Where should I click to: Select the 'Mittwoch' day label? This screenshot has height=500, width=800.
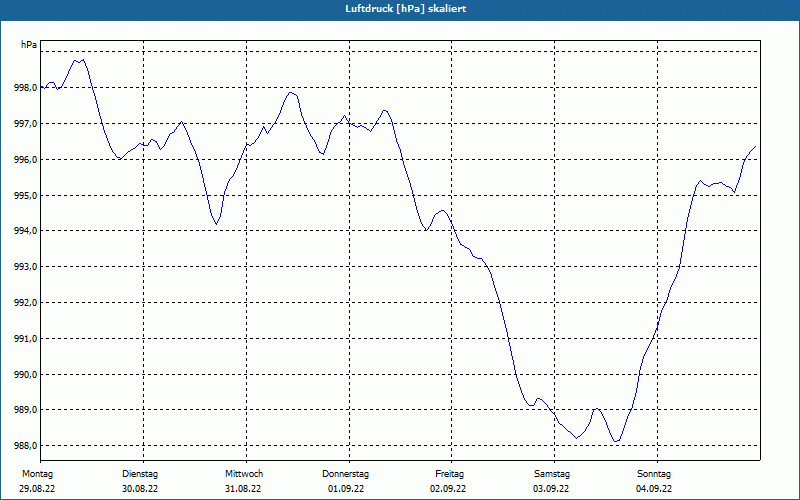[244, 474]
